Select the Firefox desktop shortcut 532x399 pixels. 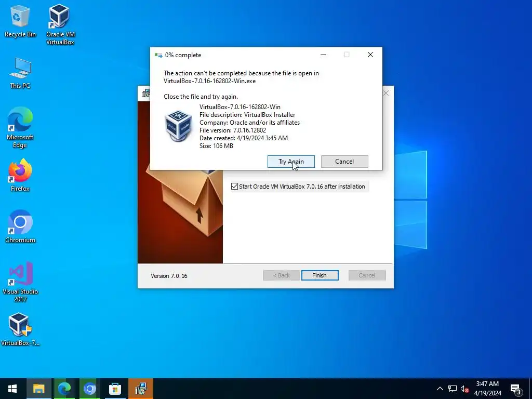20,176
